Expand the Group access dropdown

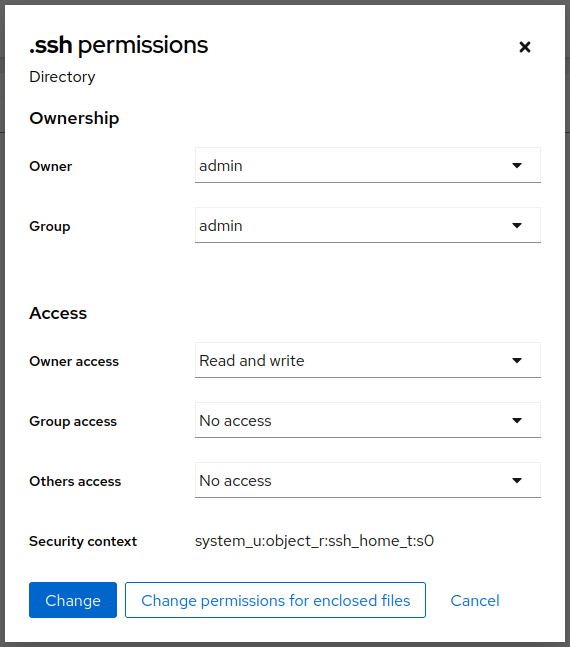click(x=368, y=420)
